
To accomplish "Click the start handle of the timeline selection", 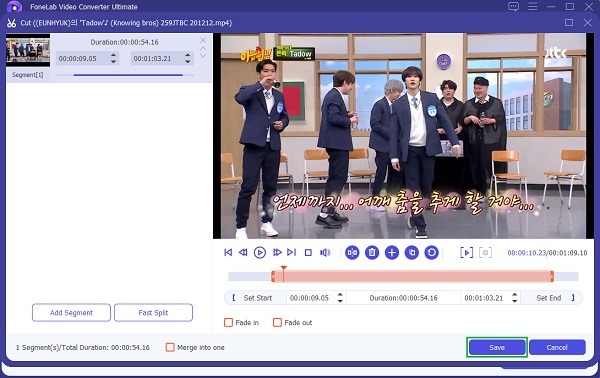I will 273,276.
